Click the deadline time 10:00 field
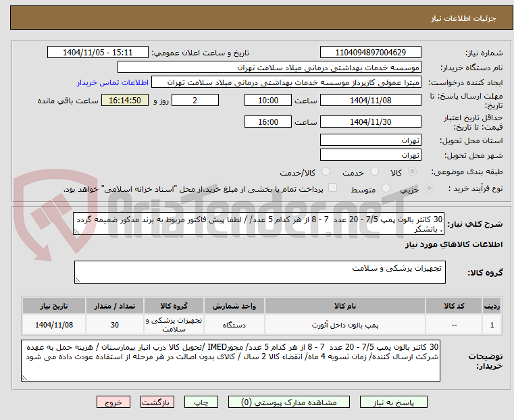Viewport: 514px width, 420px height. click(x=268, y=100)
